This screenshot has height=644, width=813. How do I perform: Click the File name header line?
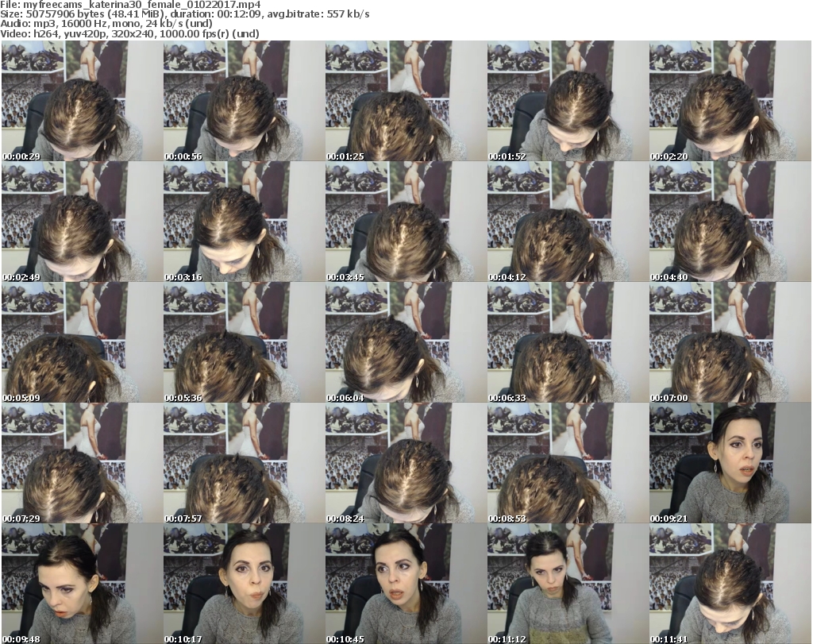coord(130,5)
